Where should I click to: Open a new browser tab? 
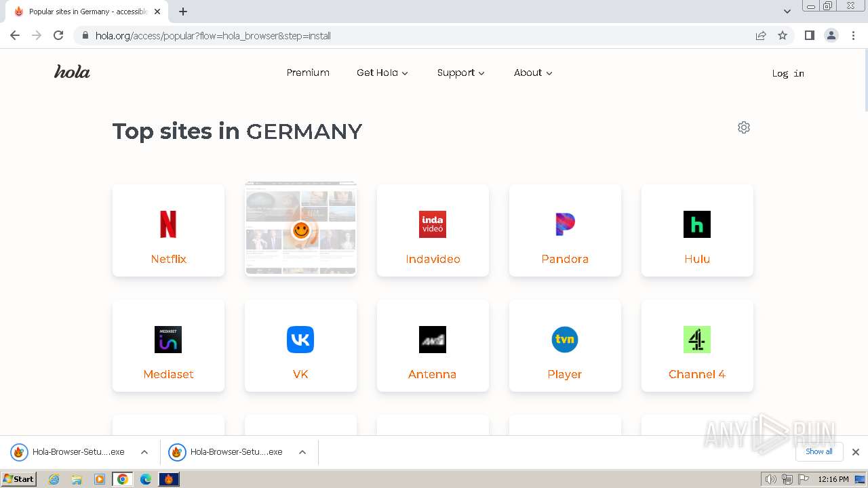tap(183, 12)
